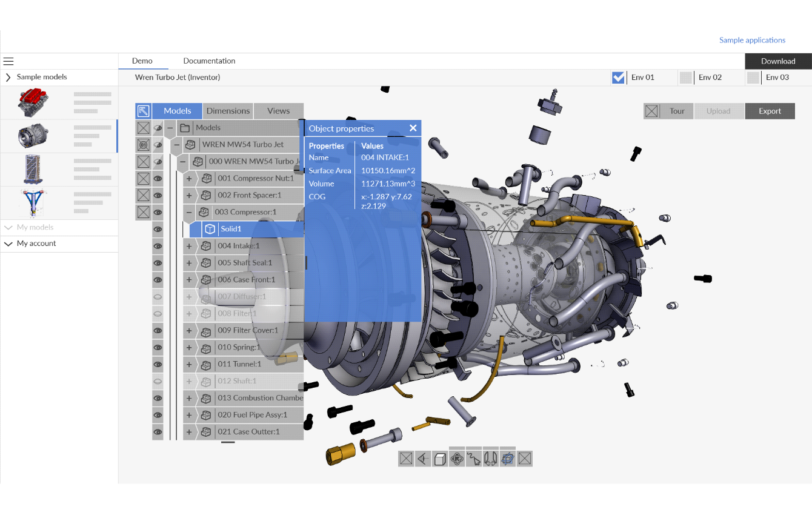Collapse the 003 Compressor:1 node
Image resolution: width=812 pixels, height=521 pixels.
pyautogui.click(x=189, y=212)
